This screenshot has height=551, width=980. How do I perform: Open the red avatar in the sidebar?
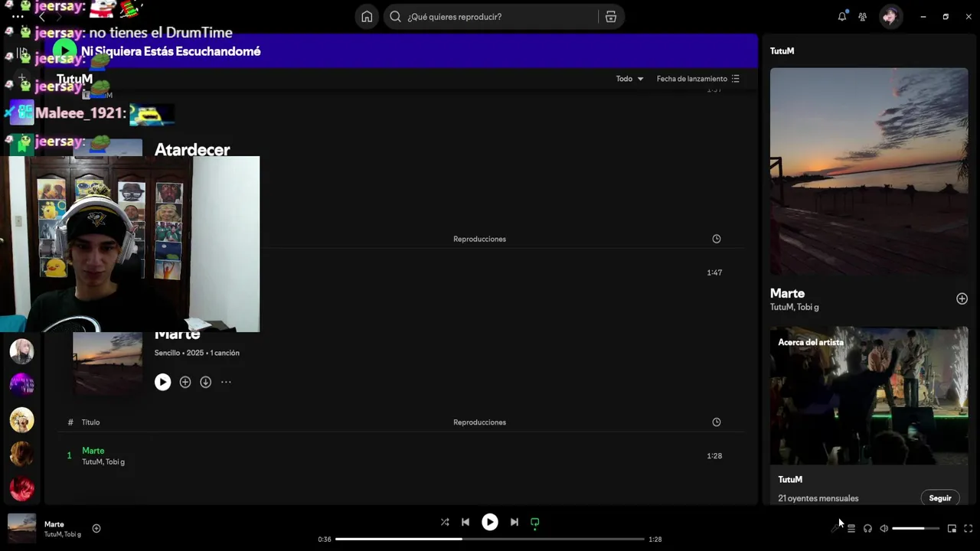click(21, 488)
